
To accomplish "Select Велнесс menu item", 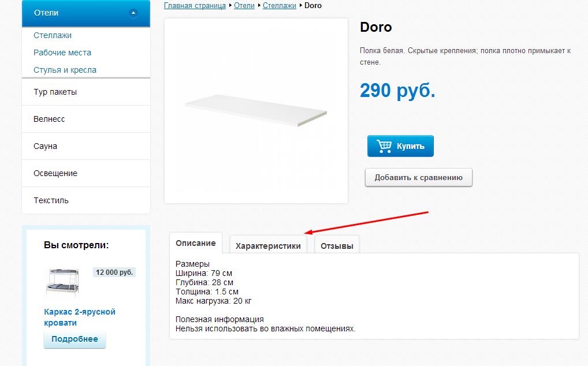I will (86, 119).
